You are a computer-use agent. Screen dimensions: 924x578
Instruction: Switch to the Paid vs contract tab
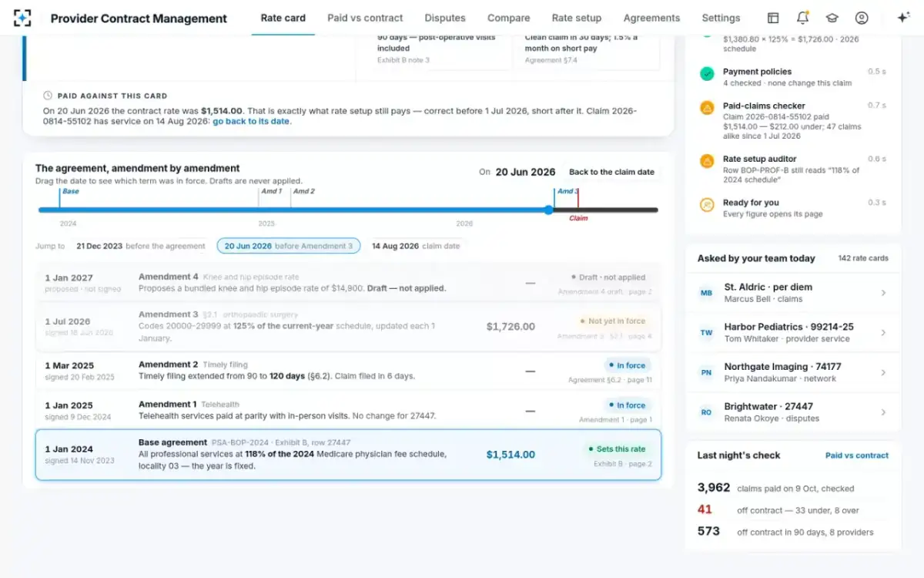pyautogui.click(x=365, y=18)
